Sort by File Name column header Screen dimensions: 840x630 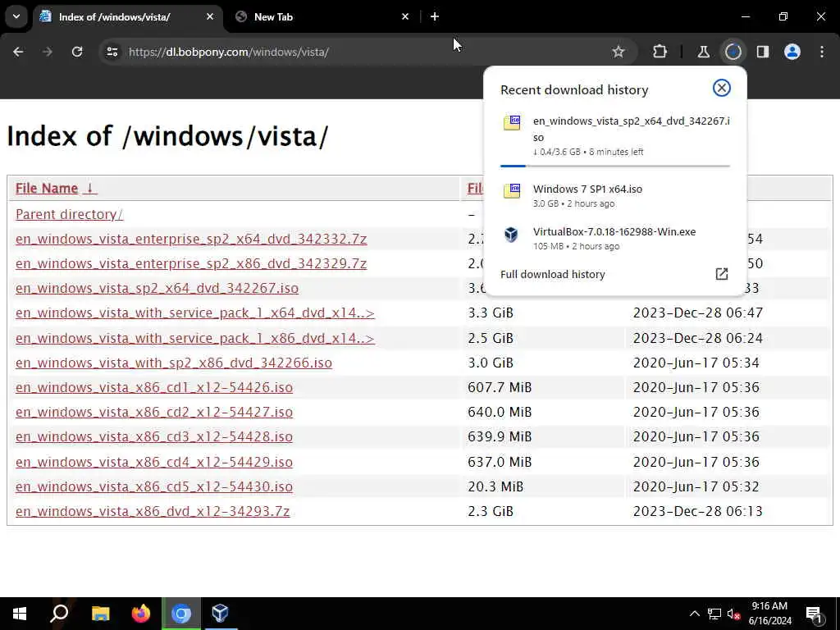(x=56, y=188)
